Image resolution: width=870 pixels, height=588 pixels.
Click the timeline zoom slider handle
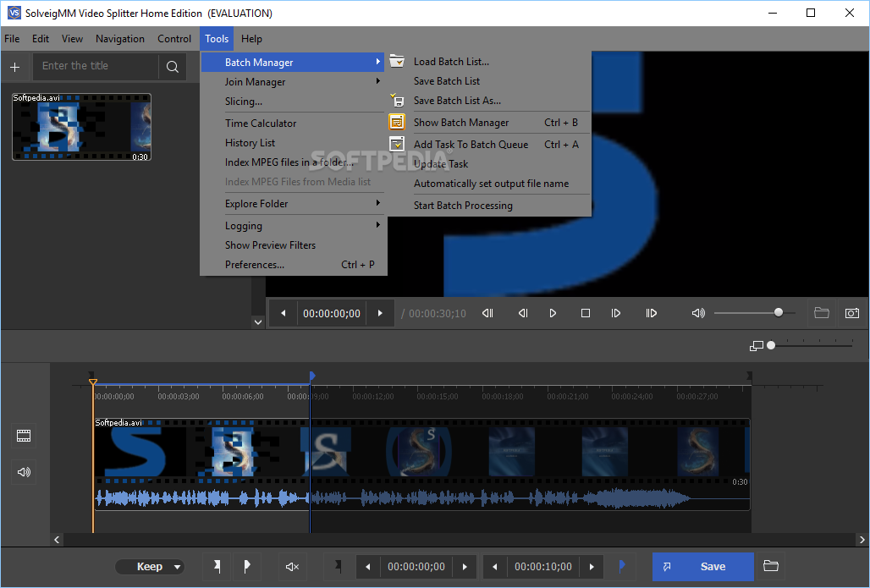tap(771, 345)
